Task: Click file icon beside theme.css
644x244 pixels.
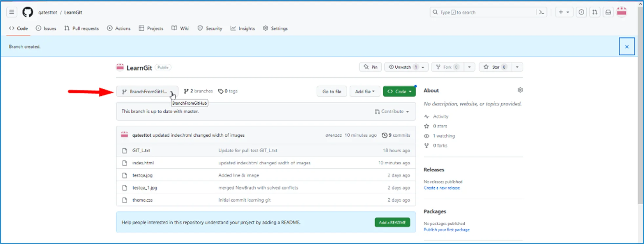Action: click(125, 200)
